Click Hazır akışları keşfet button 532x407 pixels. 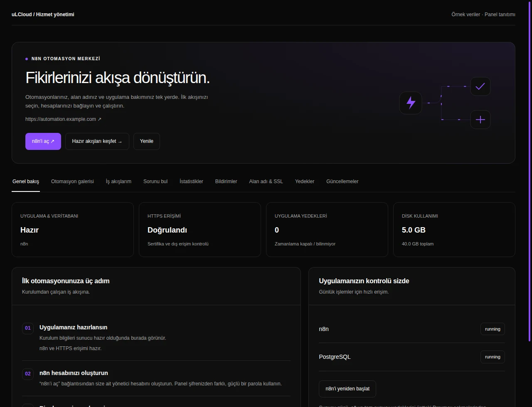97,141
